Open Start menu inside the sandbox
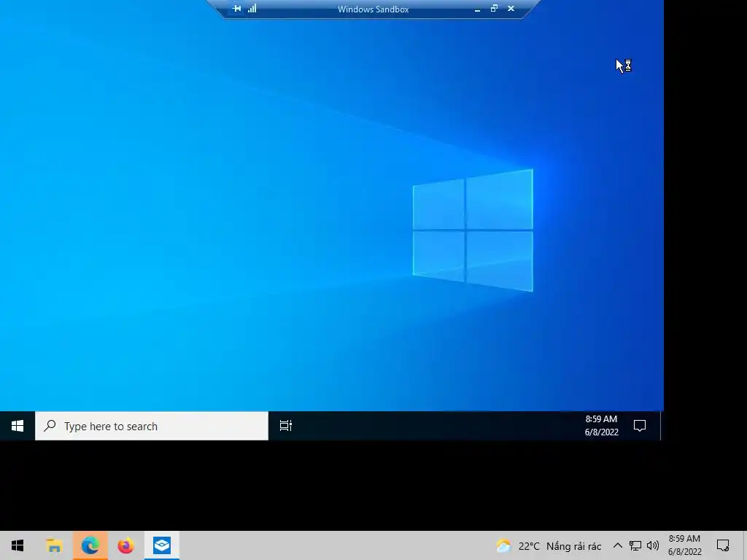Screen dimensions: 747x560 [18, 426]
